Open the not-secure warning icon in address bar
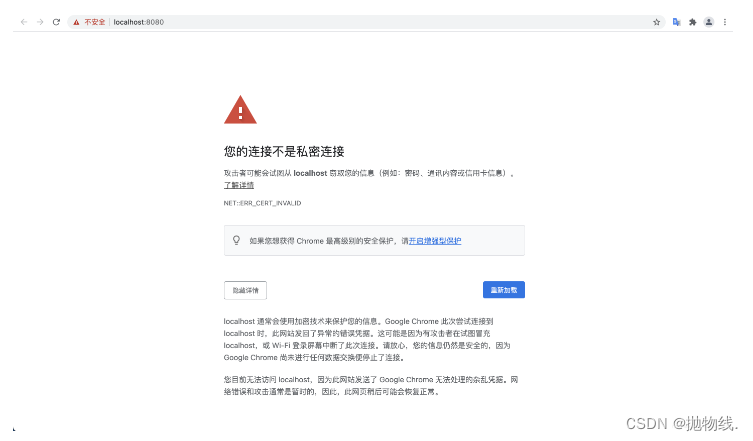 (76, 22)
